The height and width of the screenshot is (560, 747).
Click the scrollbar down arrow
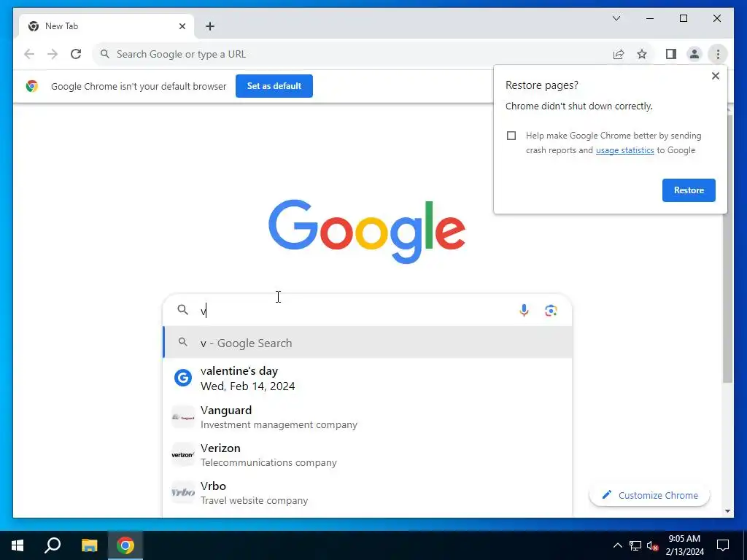(x=727, y=511)
